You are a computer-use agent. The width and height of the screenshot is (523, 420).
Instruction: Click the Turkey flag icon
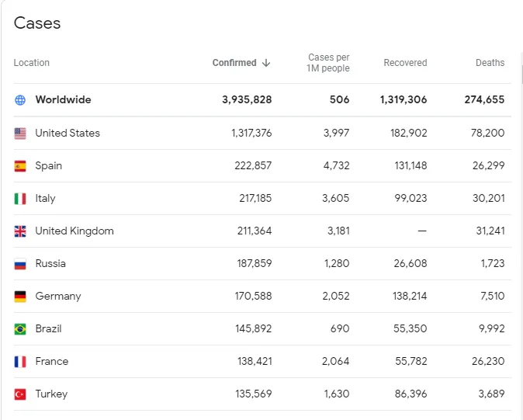tap(20, 394)
